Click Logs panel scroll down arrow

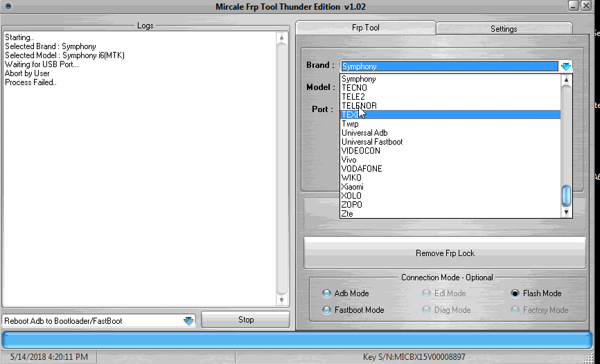[281, 300]
